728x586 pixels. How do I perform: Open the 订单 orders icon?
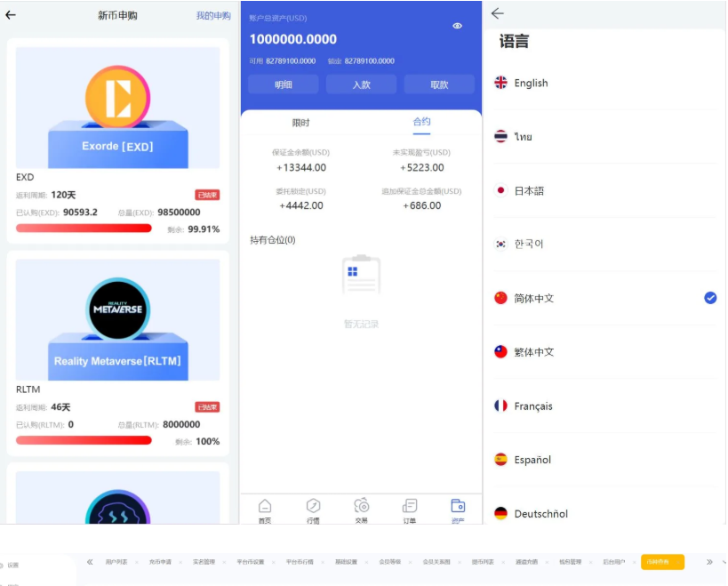click(408, 510)
